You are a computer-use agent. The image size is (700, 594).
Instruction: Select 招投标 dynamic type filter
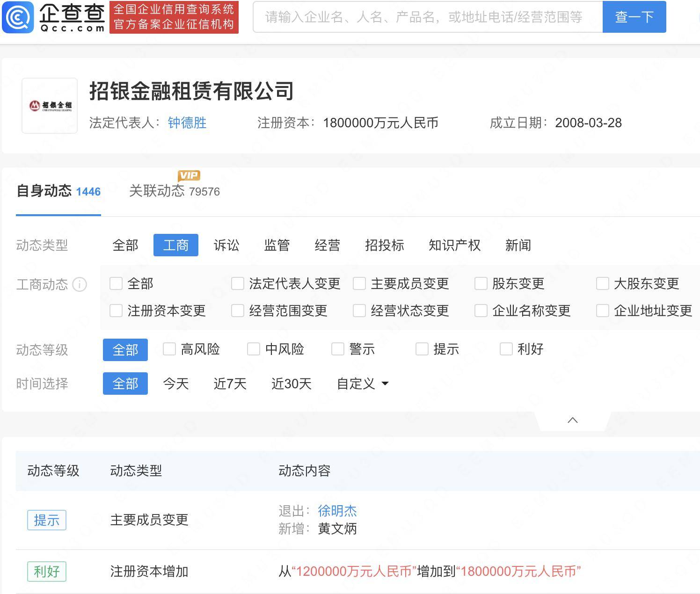[384, 245]
